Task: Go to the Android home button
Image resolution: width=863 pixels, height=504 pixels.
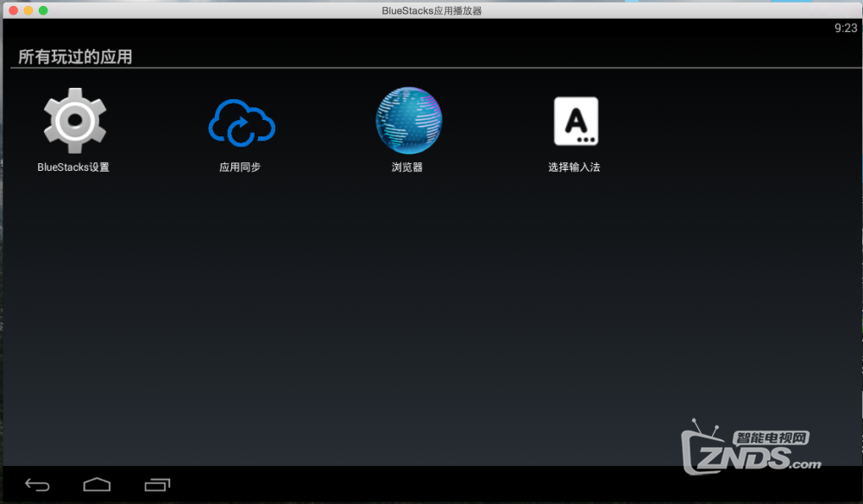Action: [97, 484]
